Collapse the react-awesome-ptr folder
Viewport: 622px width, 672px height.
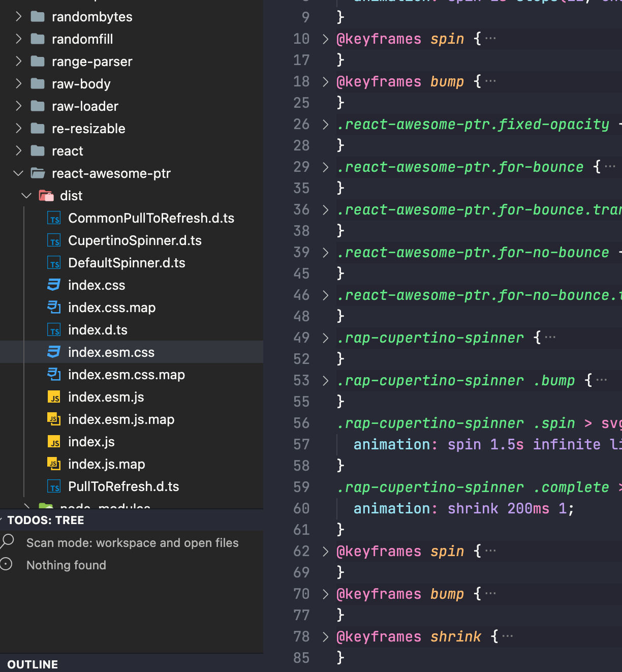pos(18,173)
